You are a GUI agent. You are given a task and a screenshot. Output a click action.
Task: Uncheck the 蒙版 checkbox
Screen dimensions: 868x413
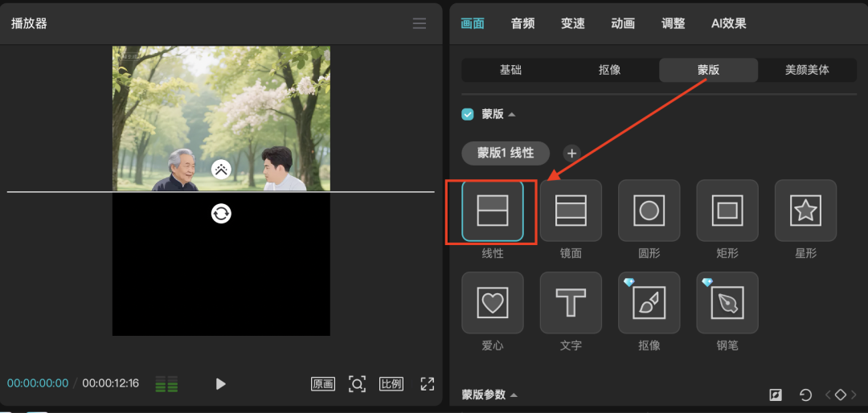coord(468,114)
